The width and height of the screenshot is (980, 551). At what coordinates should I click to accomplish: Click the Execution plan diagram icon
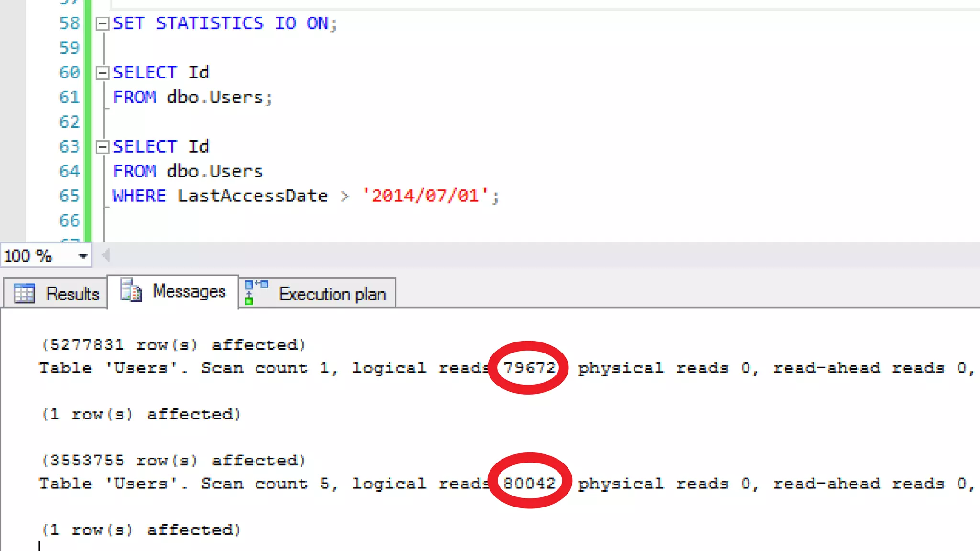256,292
